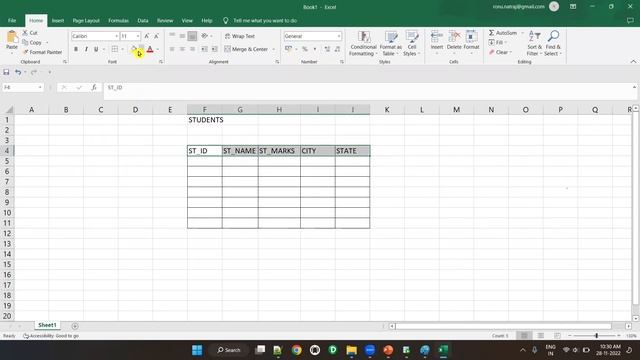Toggle Italic formatting
The width and height of the screenshot is (640, 360).
click(86, 49)
